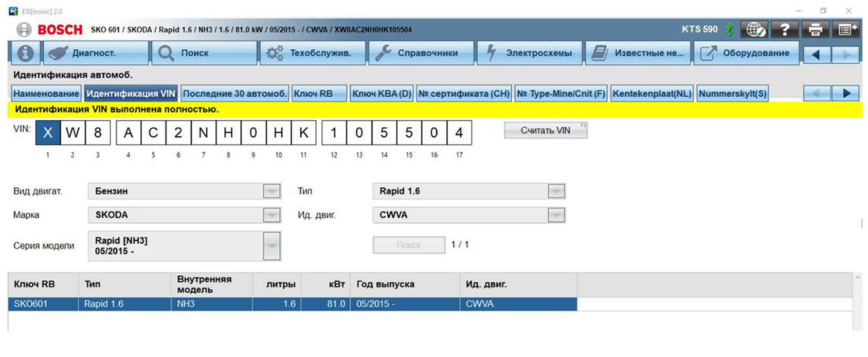Select the SKO601 result row cell
The image size is (868, 357).
[x=43, y=304]
